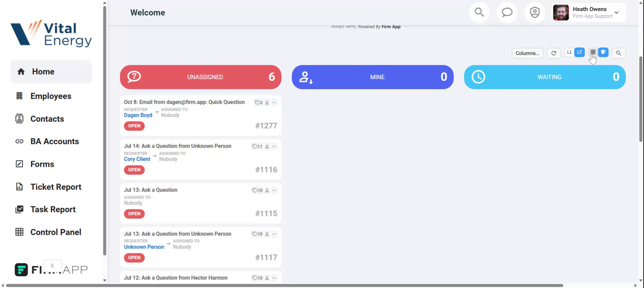This screenshot has width=644, height=288.
Task: Click assign person icon on ticket #1116
Action: tap(267, 147)
